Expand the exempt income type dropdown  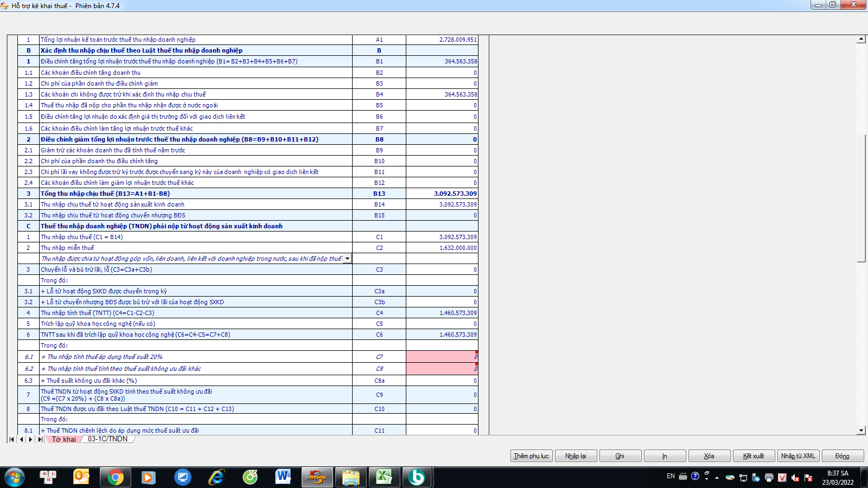(x=347, y=259)
